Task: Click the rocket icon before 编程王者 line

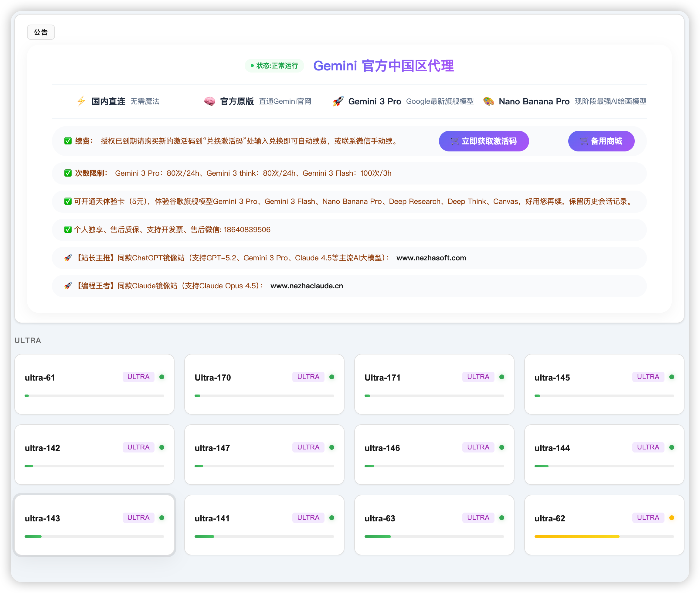Action: pyautogui.click(x=68, y=286)
